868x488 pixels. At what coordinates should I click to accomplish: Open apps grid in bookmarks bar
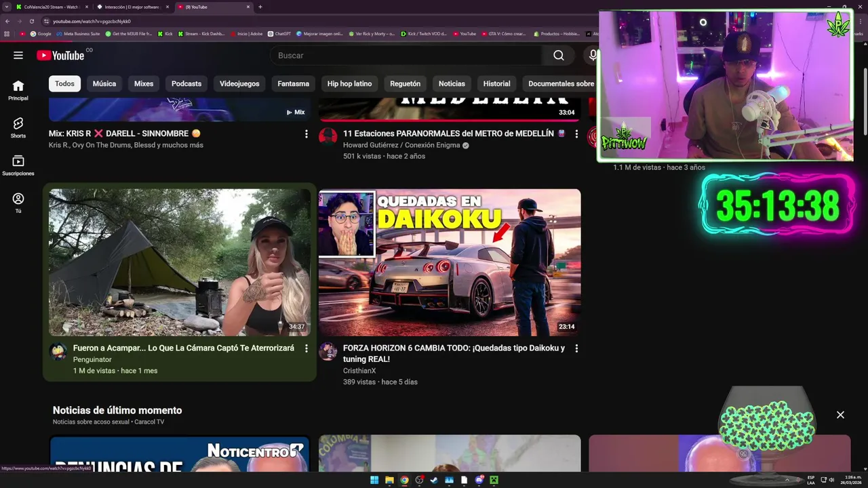pyautogui.click(x=7, y=34)
